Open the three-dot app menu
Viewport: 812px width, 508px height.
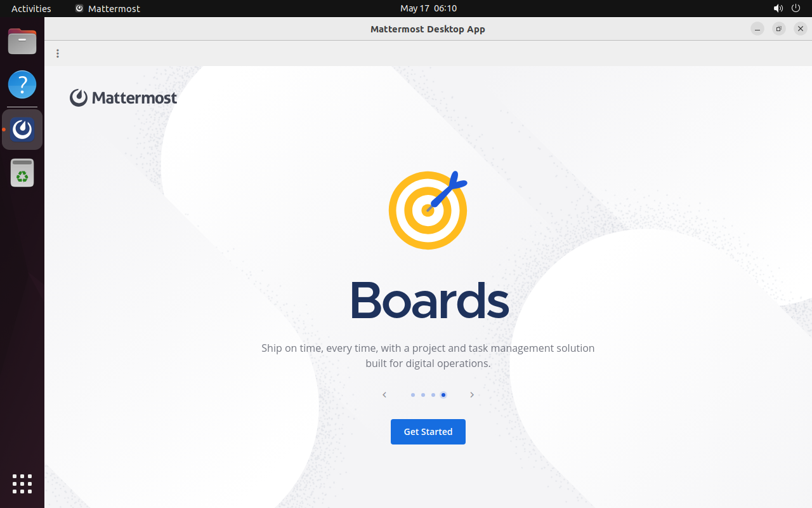[x=58, y=53]
